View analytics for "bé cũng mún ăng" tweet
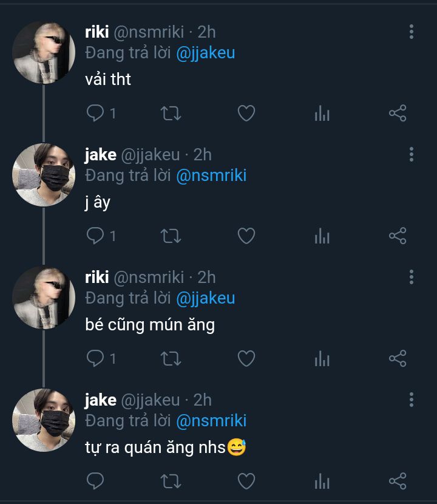This screenshot has height=504, width=437. click(x=322, y=358)
